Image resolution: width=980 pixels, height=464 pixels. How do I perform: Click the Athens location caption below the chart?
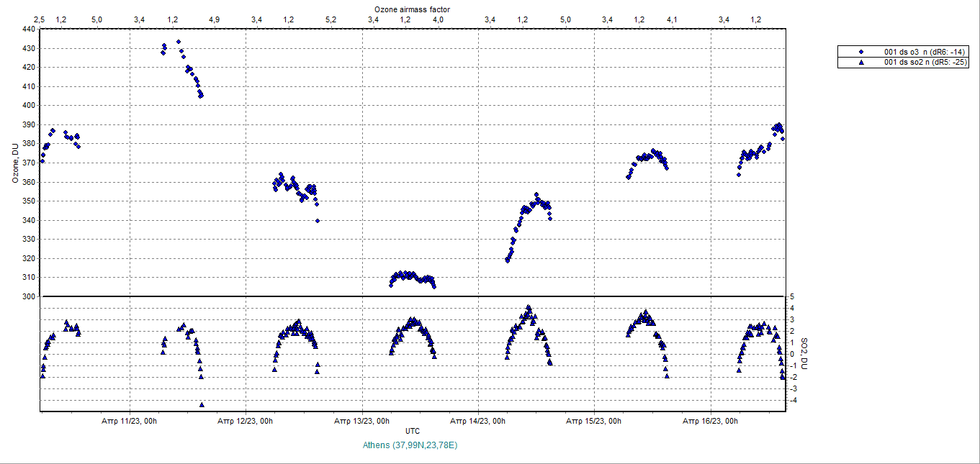(x=410, y=445)
